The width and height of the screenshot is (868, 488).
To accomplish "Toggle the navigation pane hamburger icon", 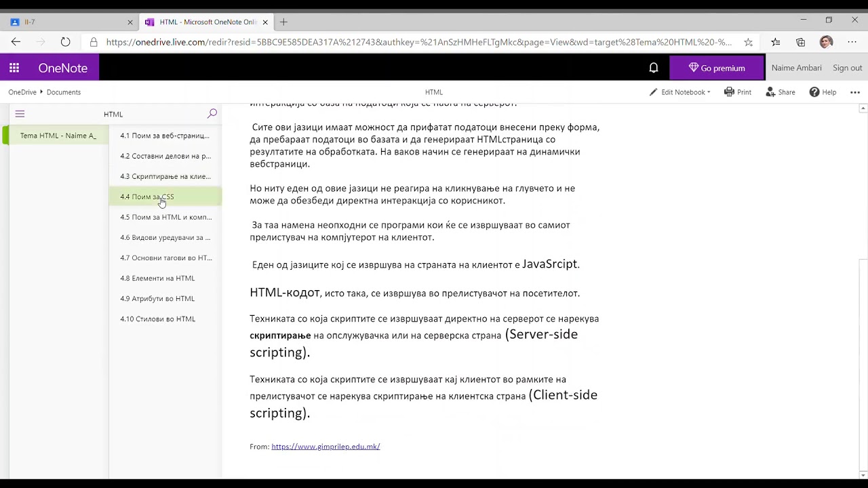I will click(20, 114).
